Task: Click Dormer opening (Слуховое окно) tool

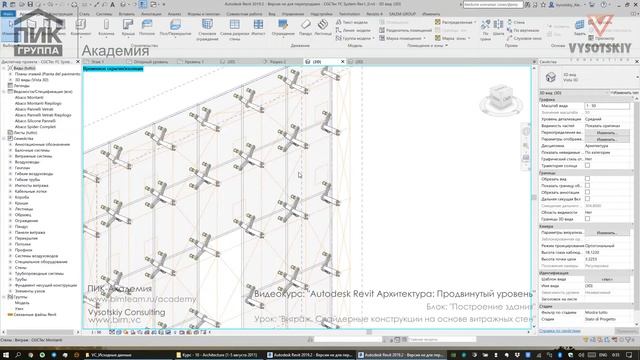Action: click(524, 38)
